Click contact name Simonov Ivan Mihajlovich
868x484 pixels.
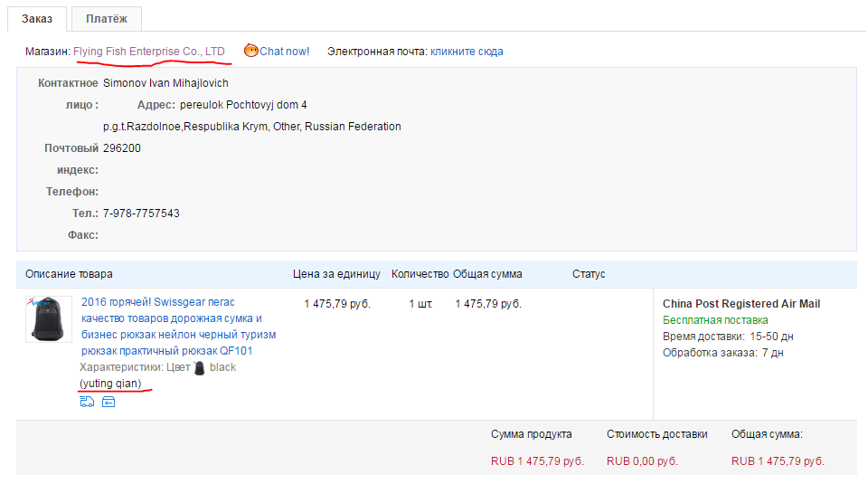pyautogui.click(x=165, y=83)
